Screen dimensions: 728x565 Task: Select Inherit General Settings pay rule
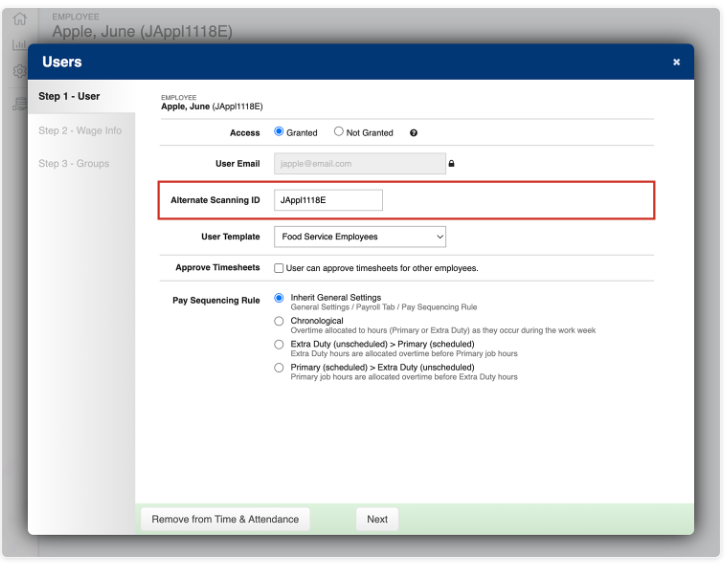(x=279, y=298)
